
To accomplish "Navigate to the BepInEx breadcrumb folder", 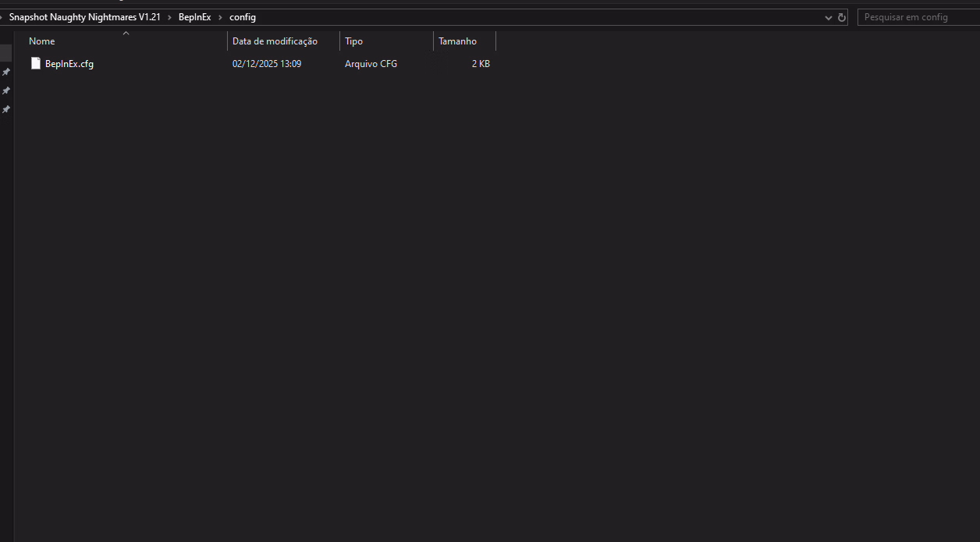I will [194, 17].
